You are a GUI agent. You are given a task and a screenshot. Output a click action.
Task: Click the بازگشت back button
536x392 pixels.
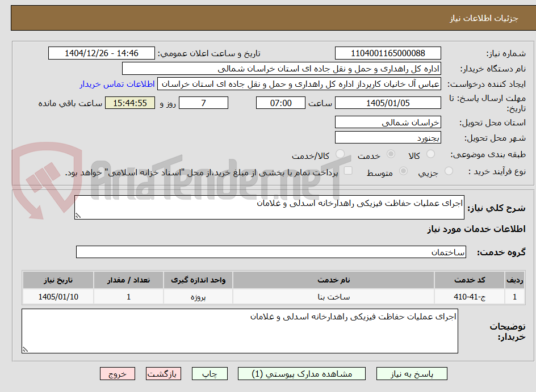click(163, 374)
